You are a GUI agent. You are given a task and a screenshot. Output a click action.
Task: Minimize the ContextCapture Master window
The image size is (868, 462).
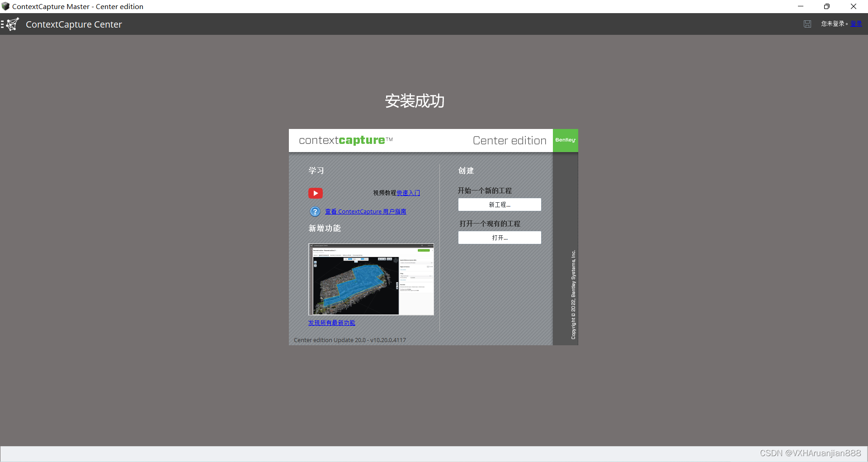[801, 6]
